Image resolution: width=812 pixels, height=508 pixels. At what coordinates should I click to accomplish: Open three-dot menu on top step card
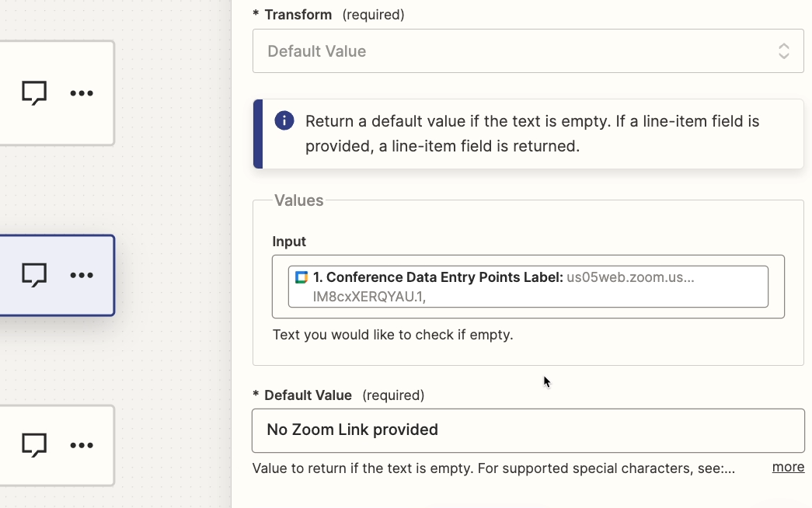pos(82,93)
